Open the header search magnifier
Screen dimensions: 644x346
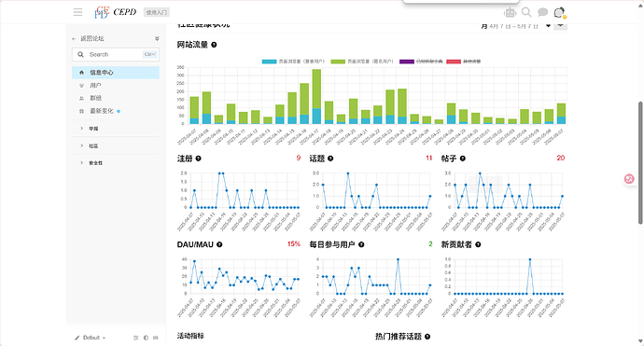tap(526, 12)
